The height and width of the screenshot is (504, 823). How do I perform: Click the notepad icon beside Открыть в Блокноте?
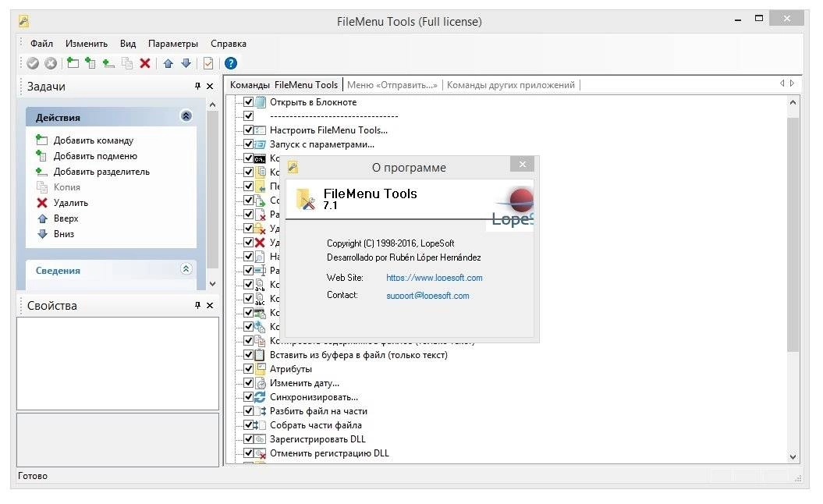(261, 102)
